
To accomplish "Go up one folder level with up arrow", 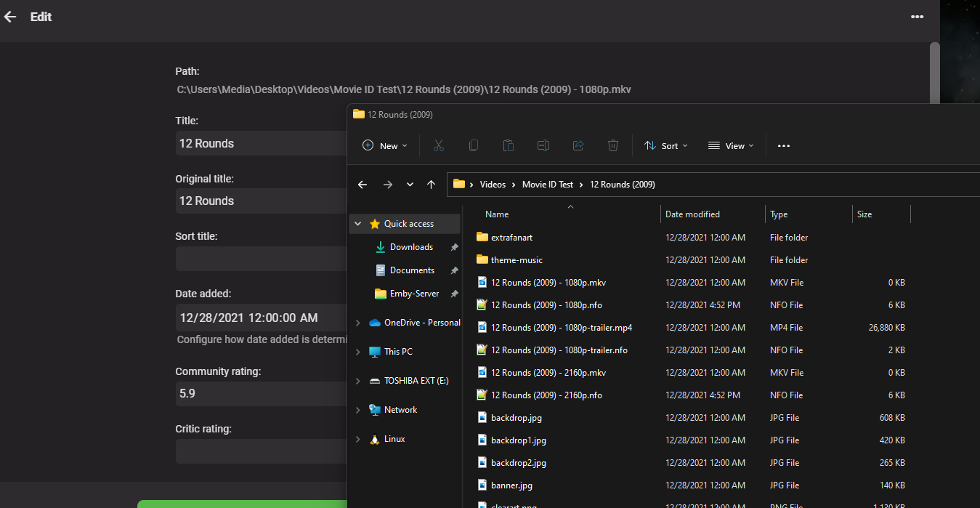I will [x=431, y=185].
